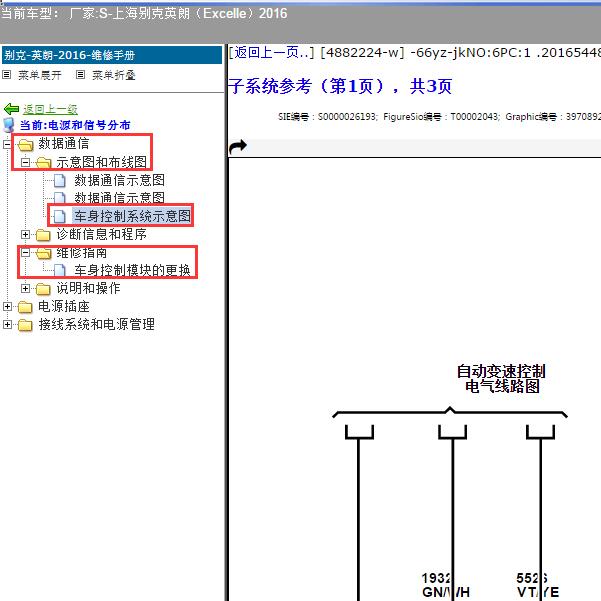601x601 pixels.
Task: Select the 示意图和布线图 tree label
Action: (x=102, y=162)
